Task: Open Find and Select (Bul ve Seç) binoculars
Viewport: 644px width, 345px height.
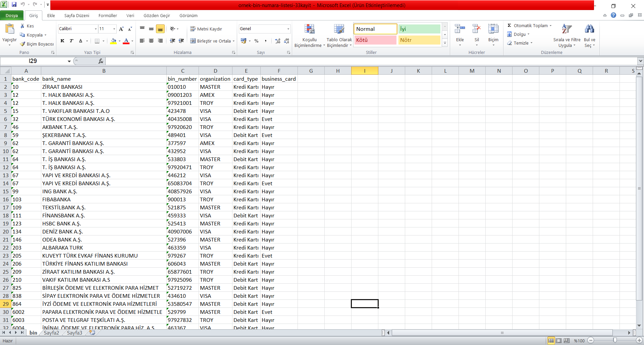Action: (589, 36)
